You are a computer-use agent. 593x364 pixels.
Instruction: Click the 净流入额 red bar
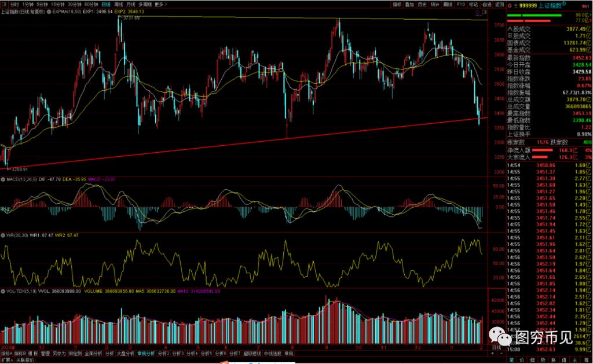pyautogui.click(x=542, y=150)
